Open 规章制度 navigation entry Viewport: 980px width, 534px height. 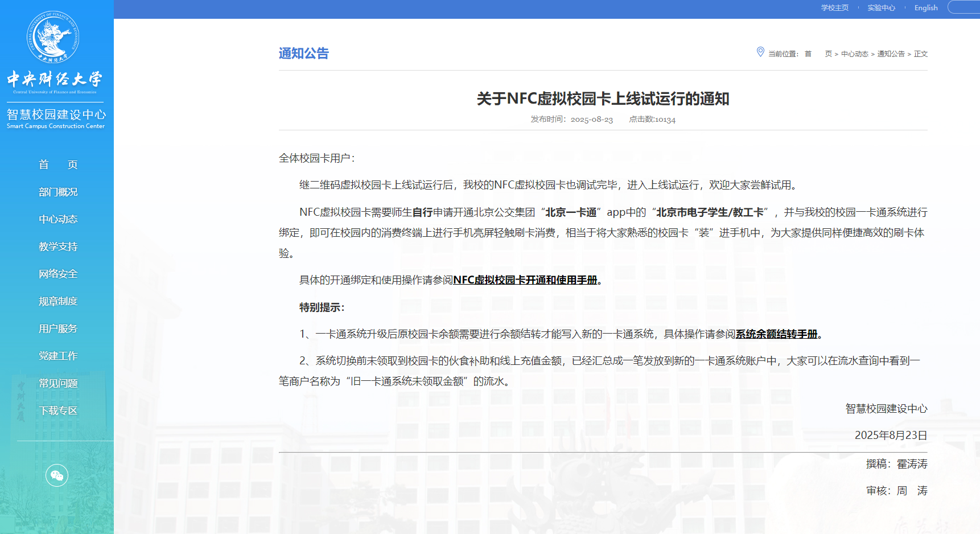click(57, 301)
